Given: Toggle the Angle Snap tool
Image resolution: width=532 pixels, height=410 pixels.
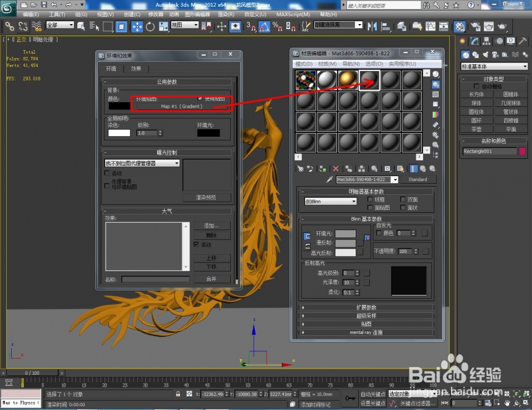Looking at the screenshot, I should point(264,27).
